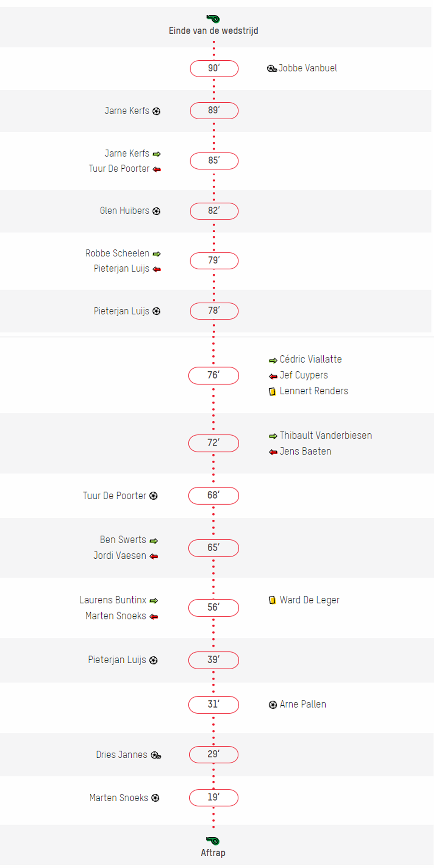Viewport: 434px width, 868px height.
Task: Click the goal icon beside Jobbe Vanbuel
Action: point(272,69)
